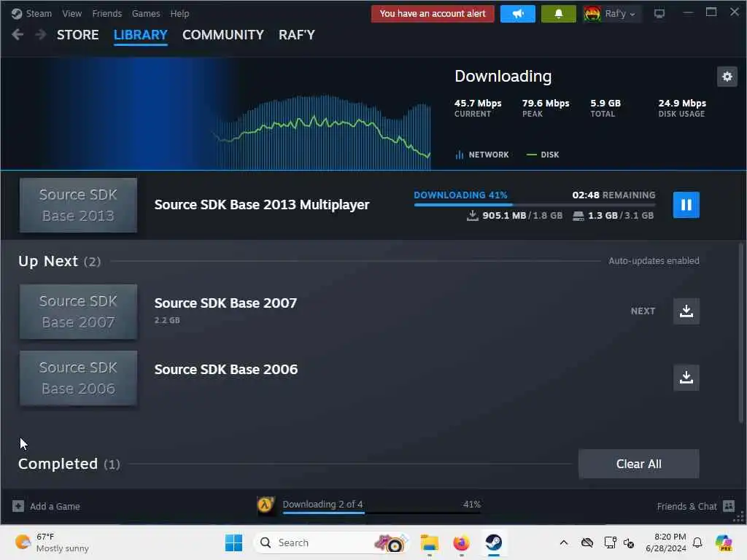Switch to the LIBRARY tab
The width and height of the screenshot is (747, 560).
tap(141, 35)
